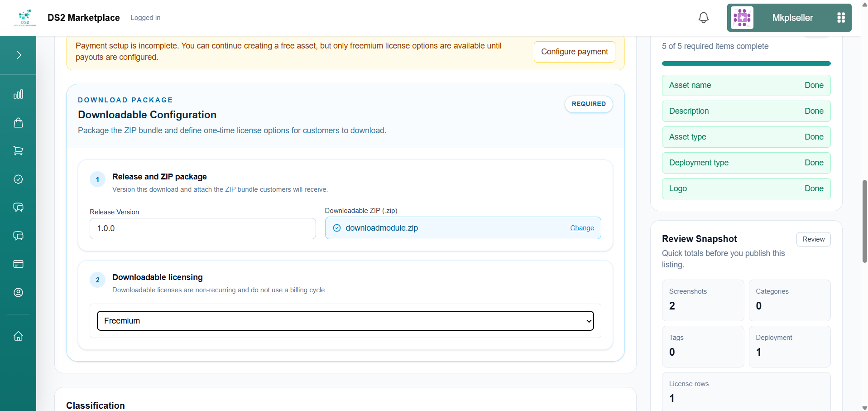Image resolution: width=868 pixels, height=411 pixels.
Task: Click the downloadmodule.zip file field
Action: 463,228
